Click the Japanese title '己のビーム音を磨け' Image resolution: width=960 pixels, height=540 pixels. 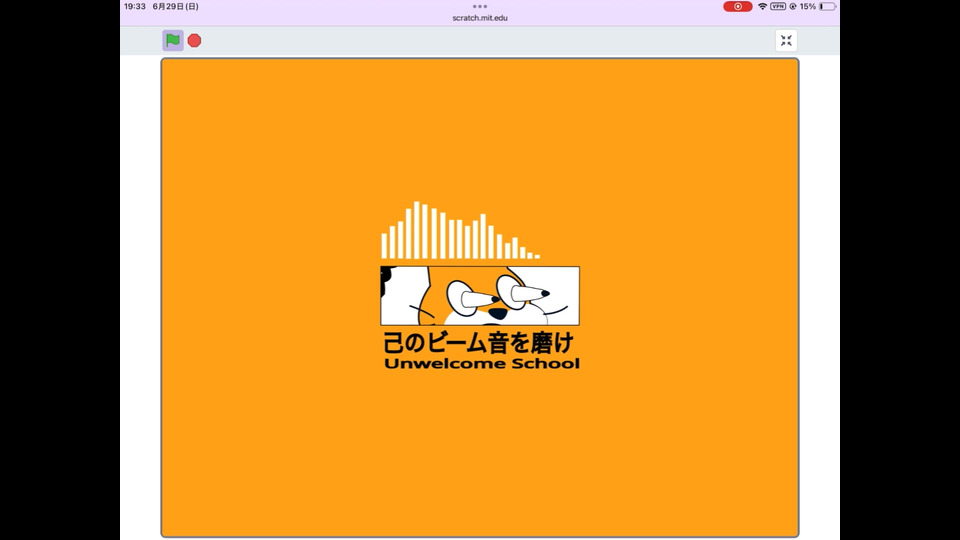tap(478, 342)
